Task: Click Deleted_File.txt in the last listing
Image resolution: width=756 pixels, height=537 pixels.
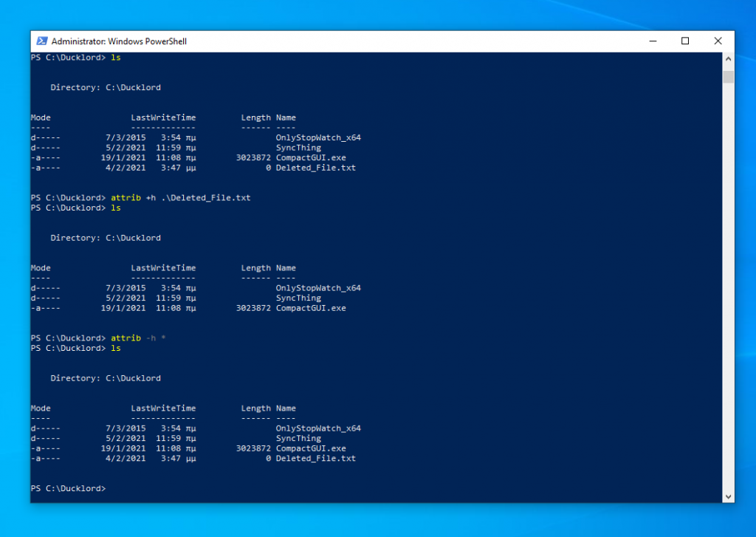Action: (315, 459)
